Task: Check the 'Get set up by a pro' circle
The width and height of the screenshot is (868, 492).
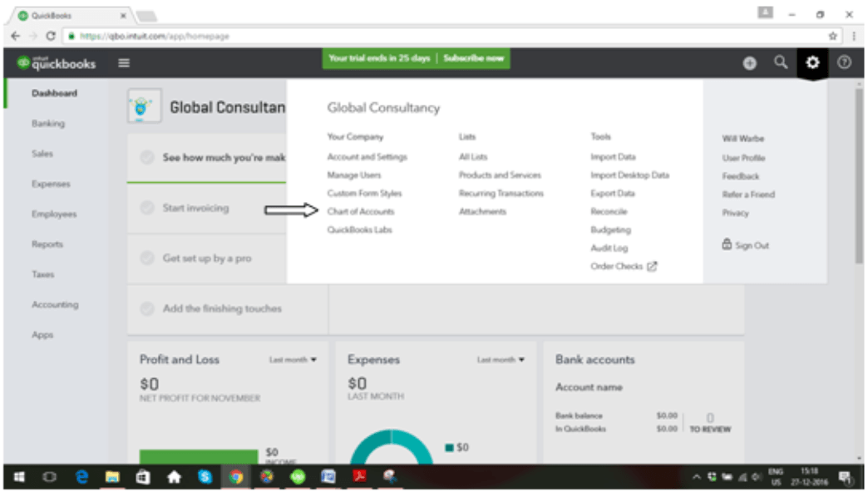Action: [x=146, y=258]
